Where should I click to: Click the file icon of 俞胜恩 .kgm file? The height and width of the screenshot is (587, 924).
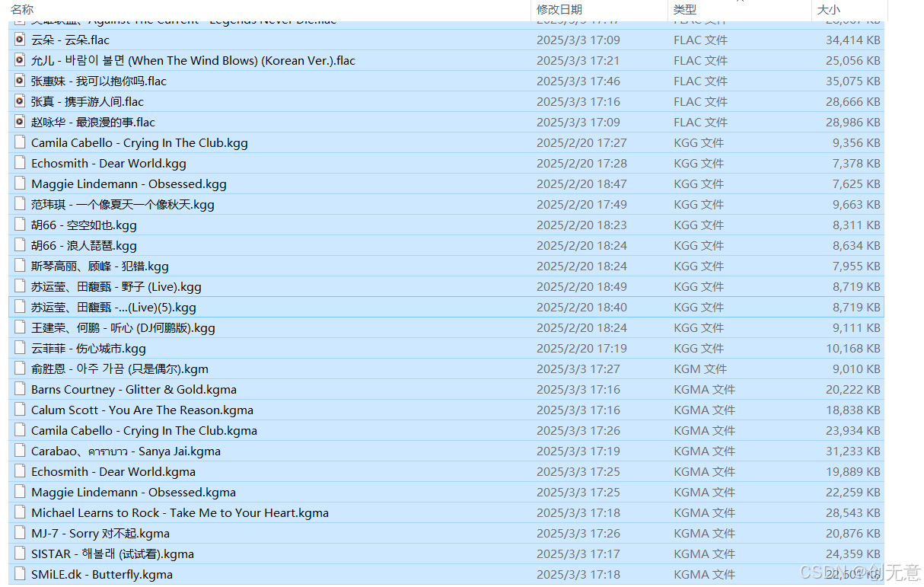pyautogui.click(x=20, y=368)
